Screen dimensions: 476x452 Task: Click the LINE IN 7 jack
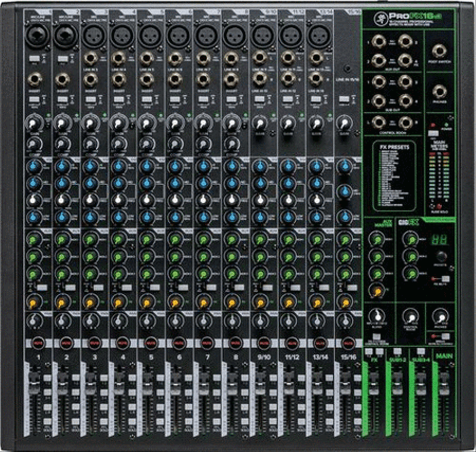click(203, 59)
